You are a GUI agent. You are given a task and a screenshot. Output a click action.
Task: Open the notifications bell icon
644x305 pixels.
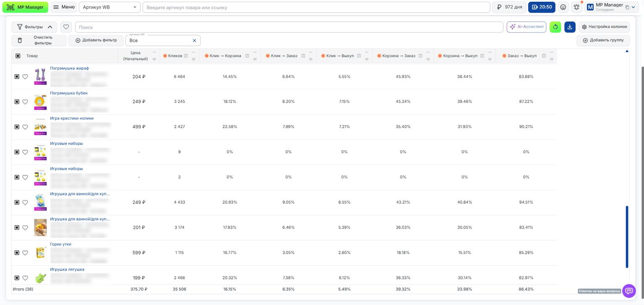coord(576,7)
